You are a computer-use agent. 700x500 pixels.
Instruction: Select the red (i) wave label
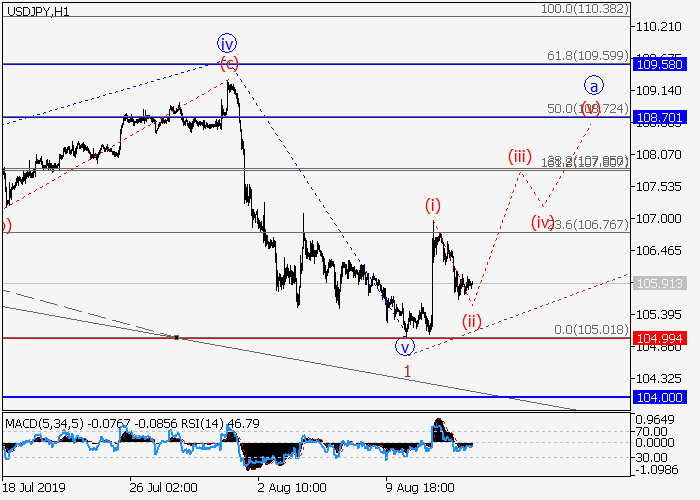pyautogui.click(x=432, y=205)
